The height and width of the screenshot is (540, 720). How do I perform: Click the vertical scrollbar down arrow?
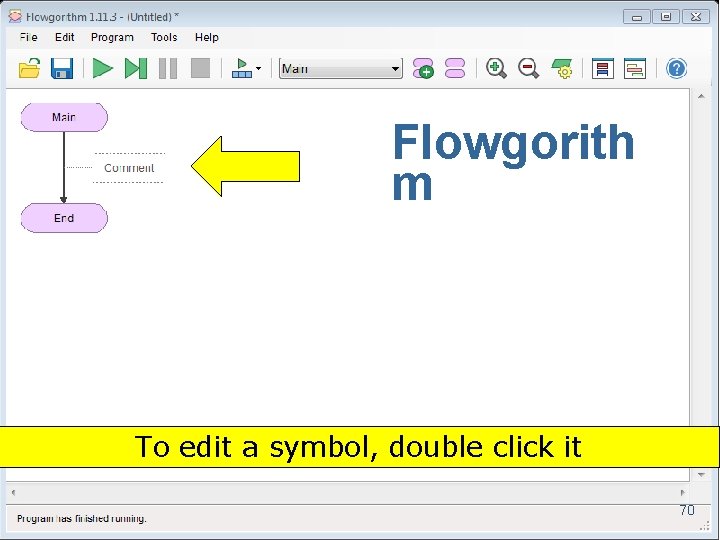(701, 474)
